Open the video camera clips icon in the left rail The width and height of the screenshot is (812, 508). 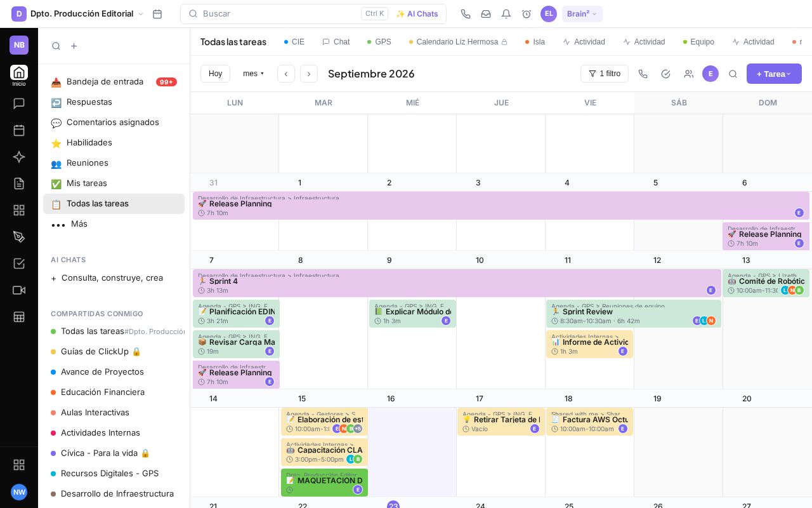tap(19, 290)
